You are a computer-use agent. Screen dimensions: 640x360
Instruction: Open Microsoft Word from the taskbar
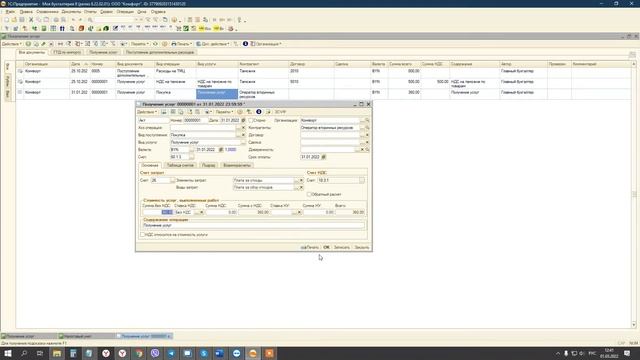[220, 353]
